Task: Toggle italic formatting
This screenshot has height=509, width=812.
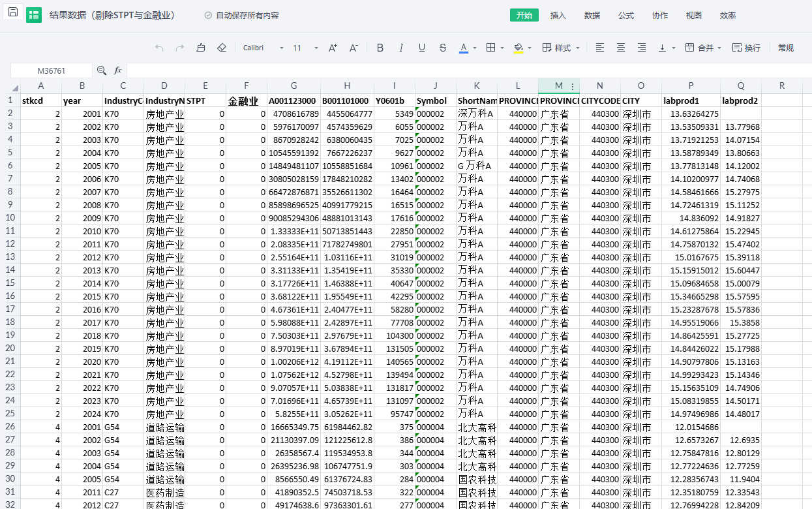Action: click(401, 48)
